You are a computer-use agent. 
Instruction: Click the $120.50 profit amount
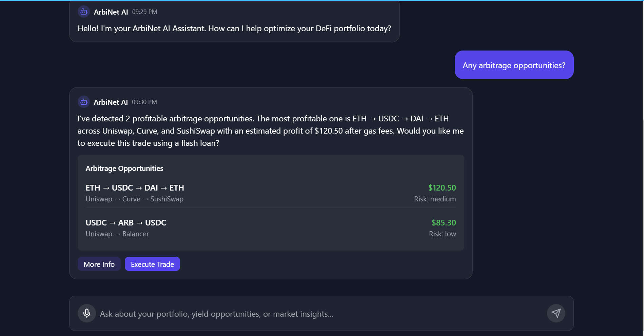tap(442, 188)
